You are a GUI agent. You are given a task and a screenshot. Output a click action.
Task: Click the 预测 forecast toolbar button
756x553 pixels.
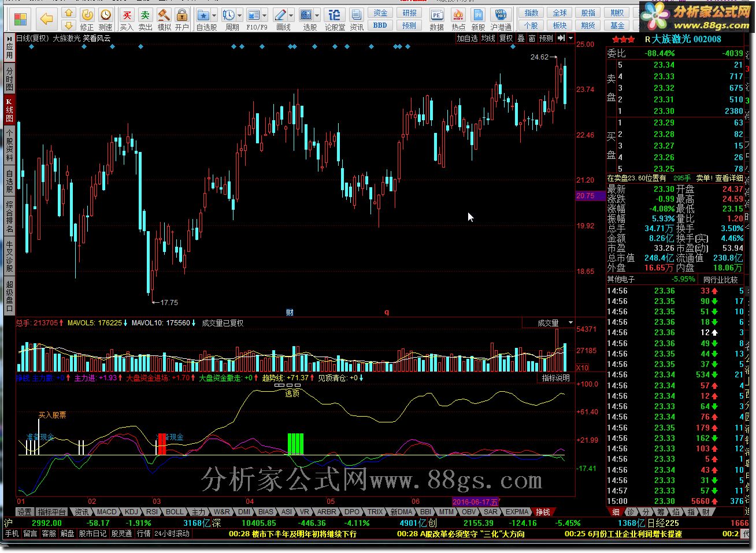[x=409, y=25]
